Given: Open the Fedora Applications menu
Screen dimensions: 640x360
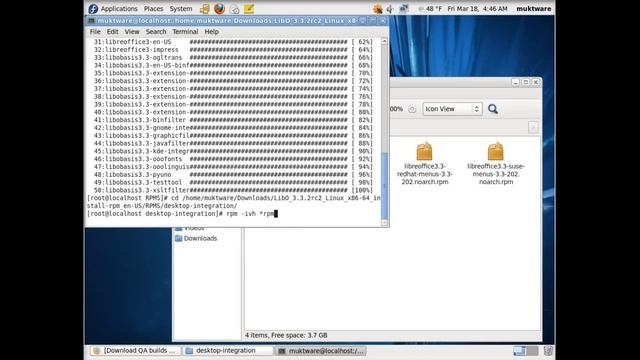Looking at the screenshot, I should point(114,9).
